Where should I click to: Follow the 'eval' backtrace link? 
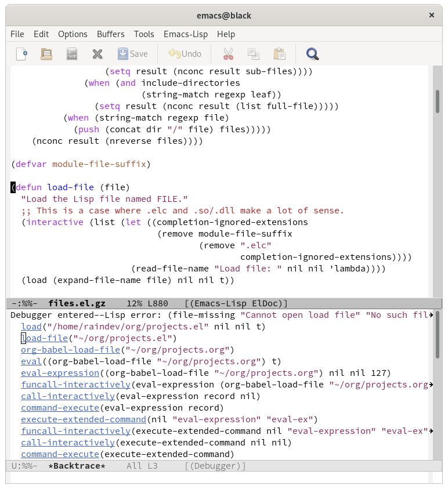click(x=31, y=361)
